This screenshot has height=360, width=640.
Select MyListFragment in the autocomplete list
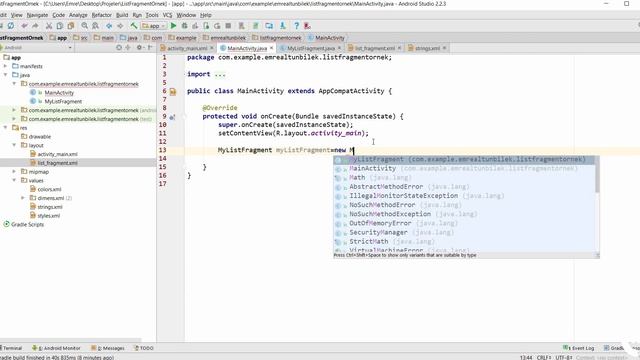click(x=464, y=160)
